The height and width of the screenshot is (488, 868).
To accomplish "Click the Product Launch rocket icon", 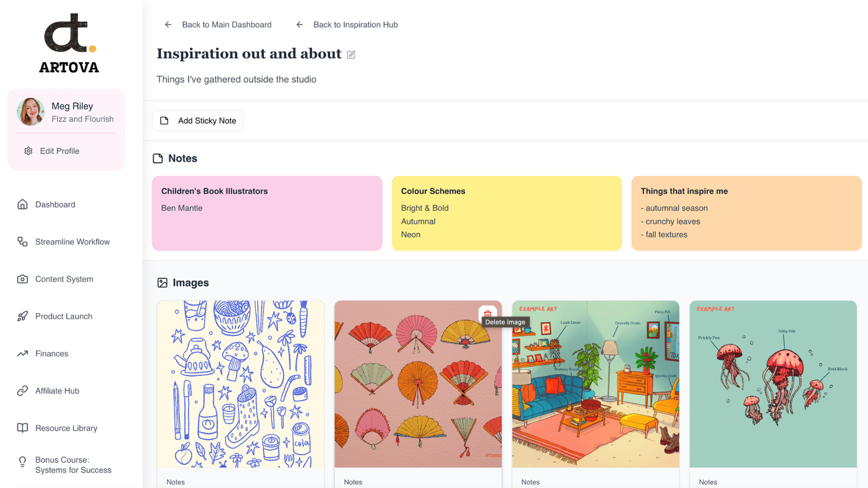I will pos(23,316).
